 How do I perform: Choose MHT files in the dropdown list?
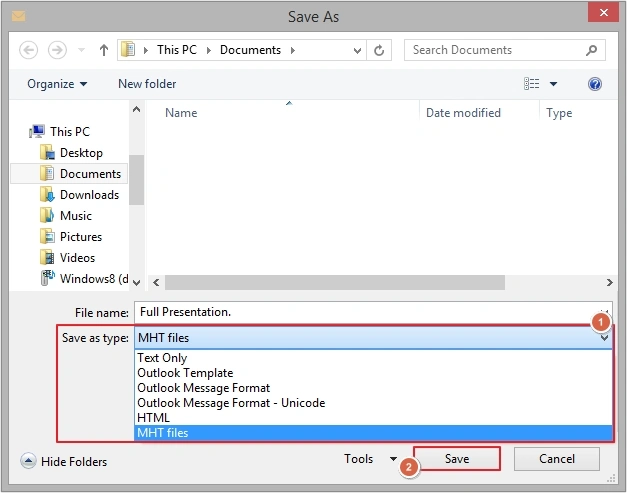pos(373,433)
